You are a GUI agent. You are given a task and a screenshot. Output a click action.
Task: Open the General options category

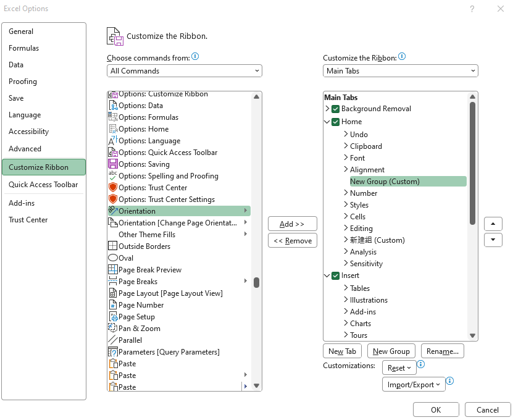click(44, 31)
